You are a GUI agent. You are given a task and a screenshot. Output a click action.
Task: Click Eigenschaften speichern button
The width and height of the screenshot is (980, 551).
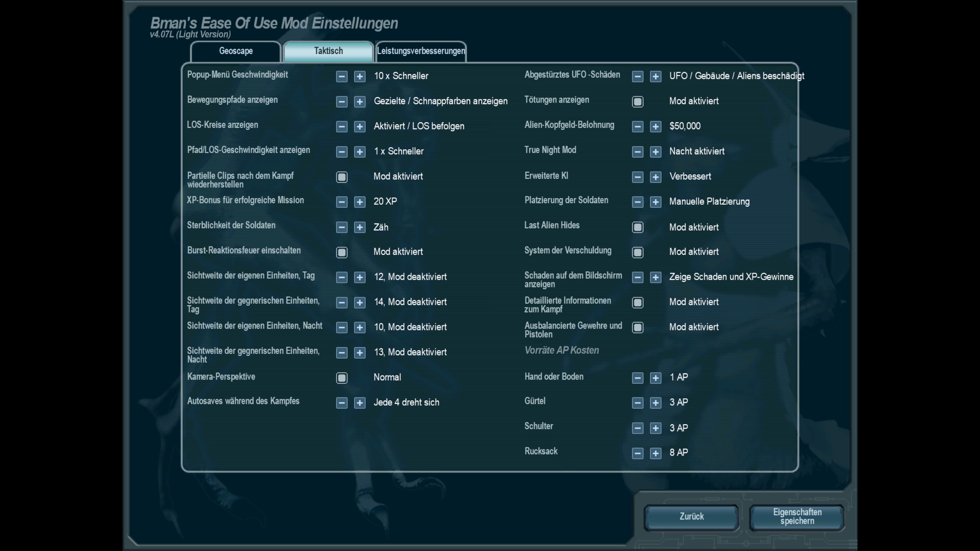(797, 517)
